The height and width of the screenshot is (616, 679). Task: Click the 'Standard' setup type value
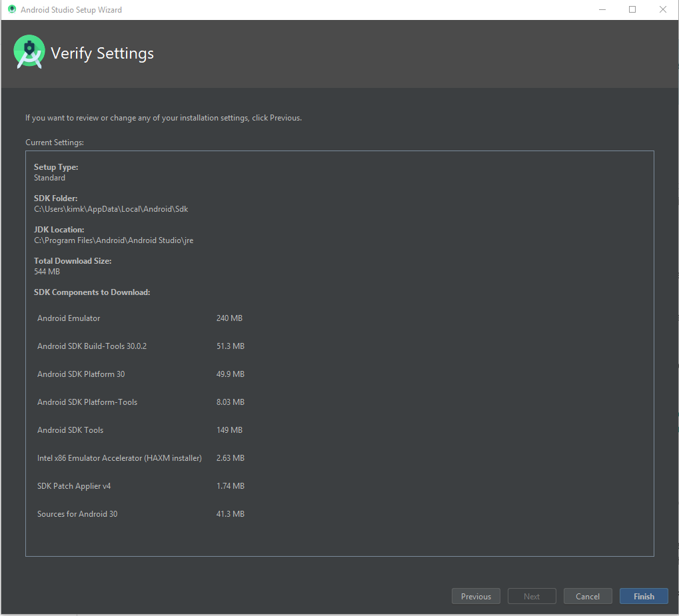pyautogui.click(x=49, y=178)
